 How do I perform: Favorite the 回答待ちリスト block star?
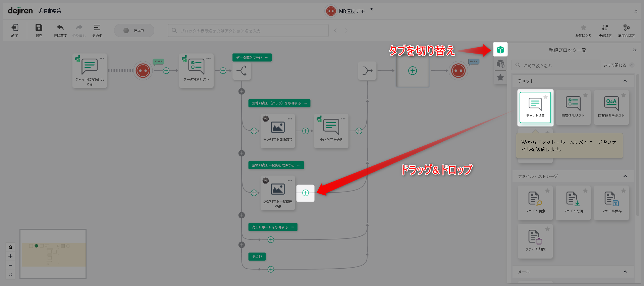coord(585,95)
